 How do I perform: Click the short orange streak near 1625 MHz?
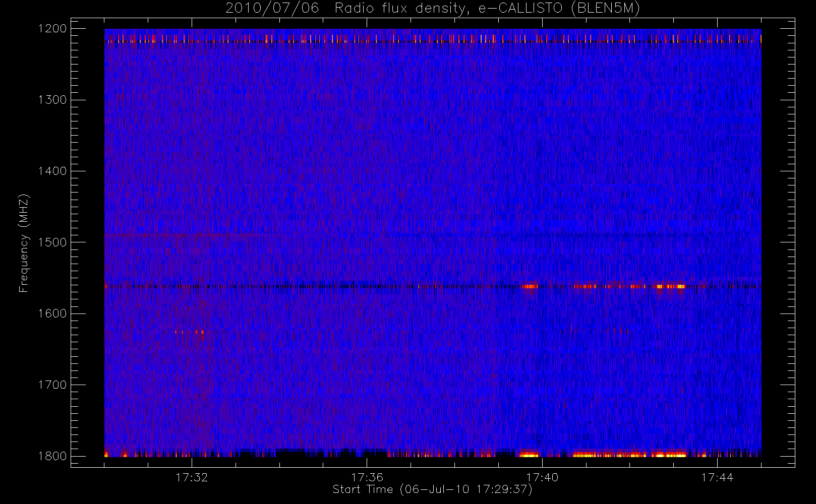pyautogui.click(x=190, y=332)
